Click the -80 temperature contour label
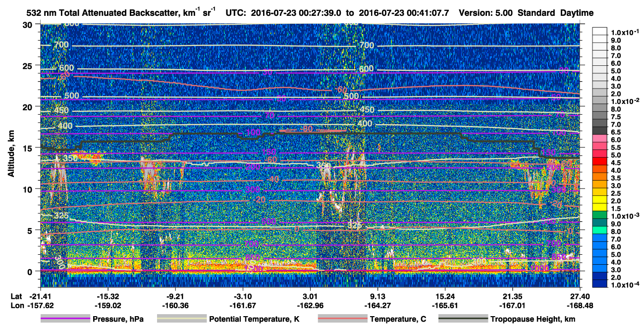Image resolution: width=644 pixels, height=330 pixels. (307, 129)
